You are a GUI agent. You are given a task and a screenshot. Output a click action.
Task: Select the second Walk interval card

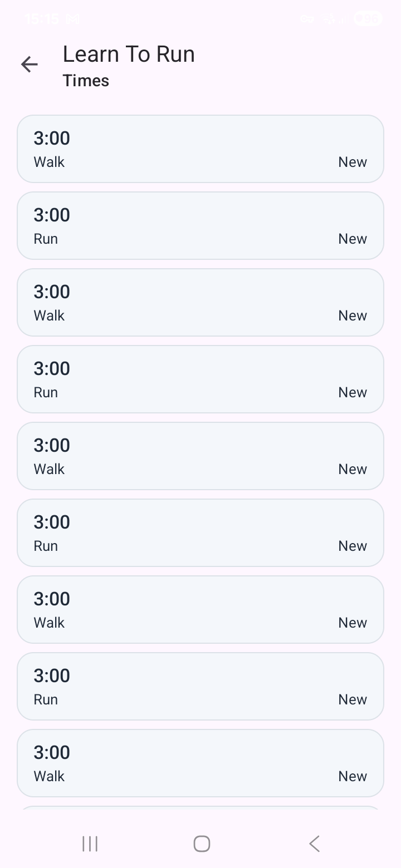click(x=200, y=302)
